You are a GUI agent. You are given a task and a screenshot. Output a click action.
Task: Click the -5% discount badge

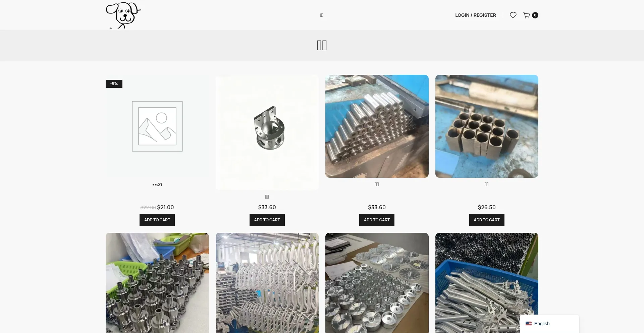114,84
